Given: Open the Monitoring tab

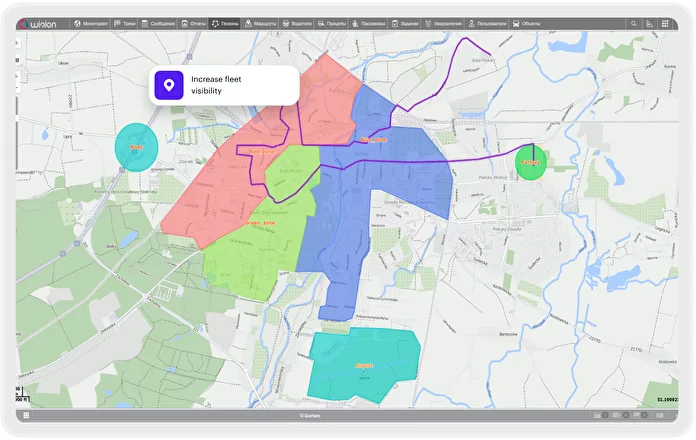Looking at the screenshot, I should tap(92, 23).
